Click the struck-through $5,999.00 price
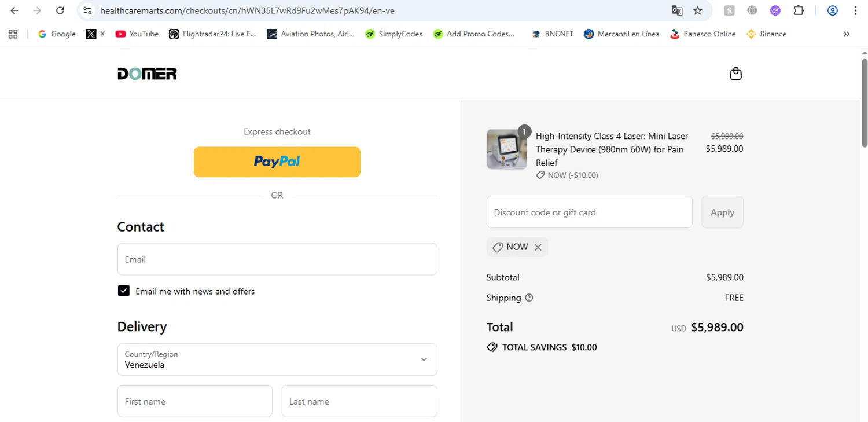 727,136
